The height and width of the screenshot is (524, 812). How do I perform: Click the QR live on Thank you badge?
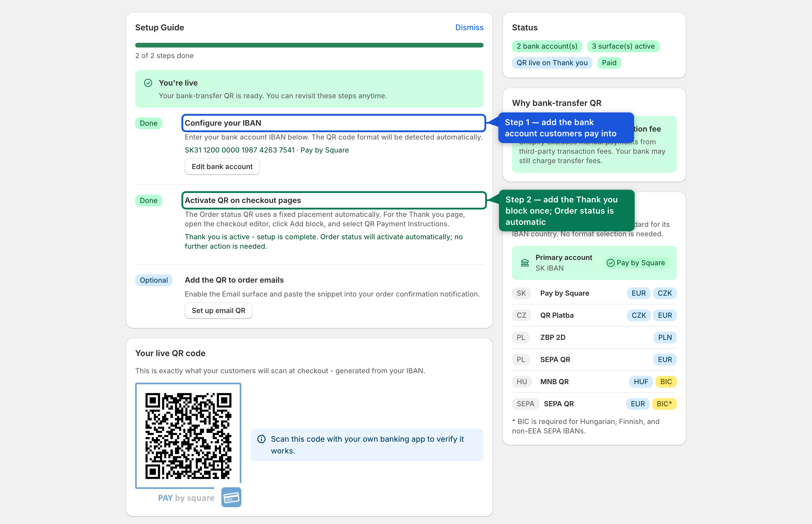pyautogui.click(x=552, y=63)
